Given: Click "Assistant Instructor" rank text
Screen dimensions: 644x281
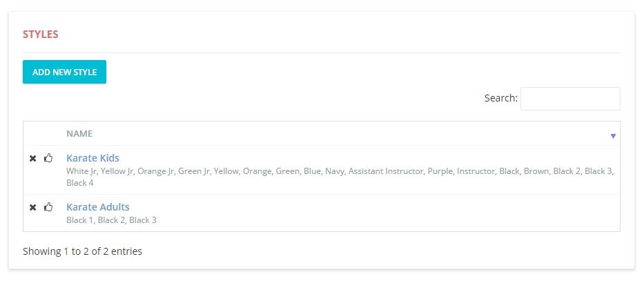Looking at the screenshot, I should (x=384, y=171).
